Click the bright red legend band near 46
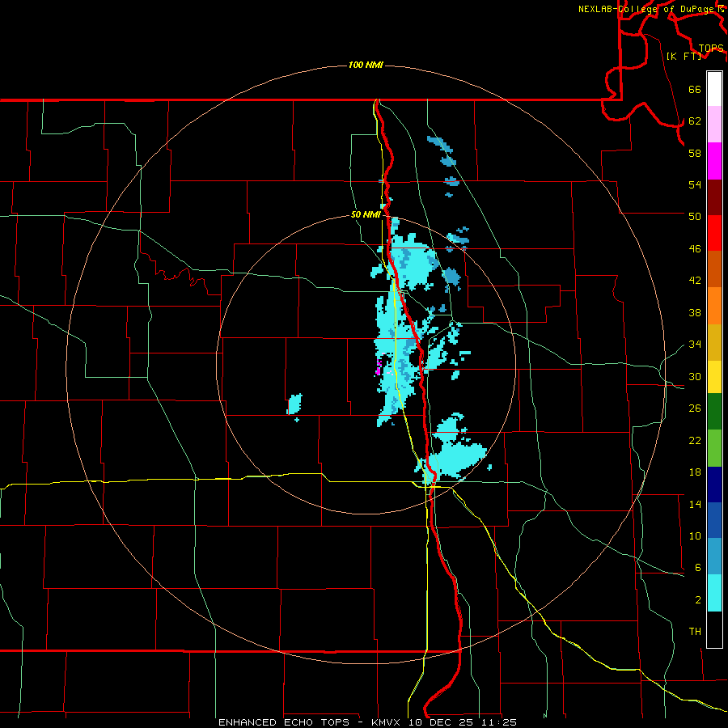 tap(714, 233)
